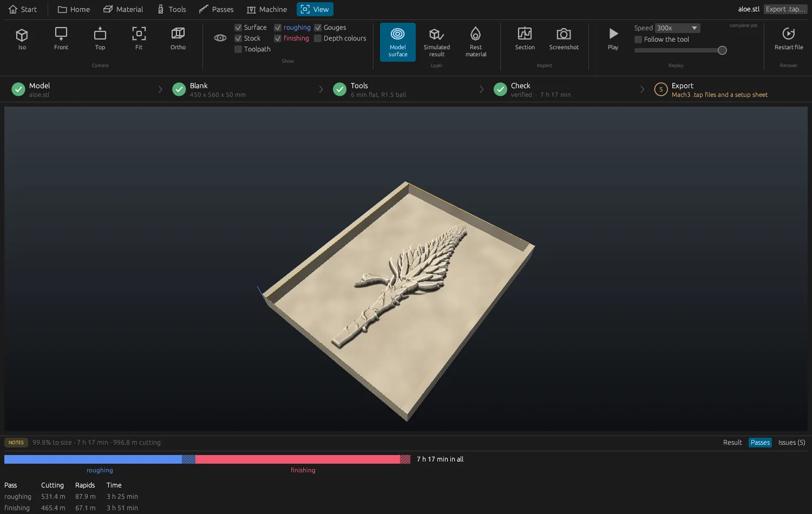
Task: Take a Screenshot of the view
Action: pos(564,39)
